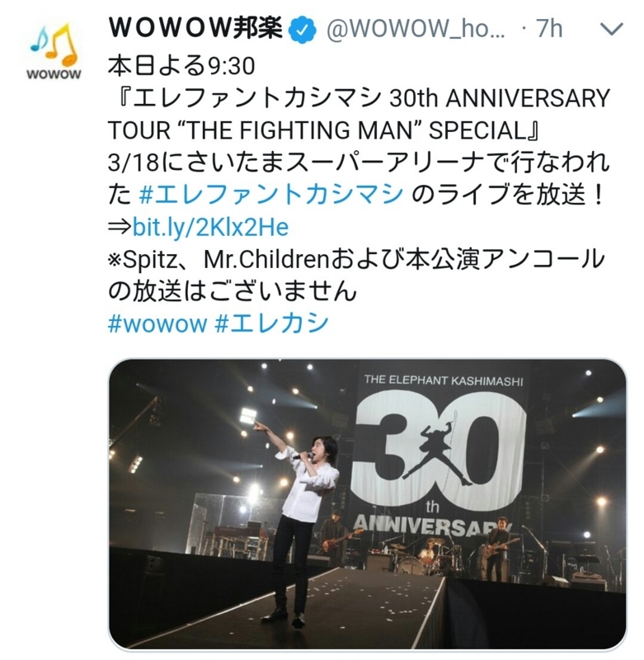The width and height of the screenshot is (644, 660).
Task: Open the bit.ly/2Klx2He link
Action: click(x=210, y=228)
